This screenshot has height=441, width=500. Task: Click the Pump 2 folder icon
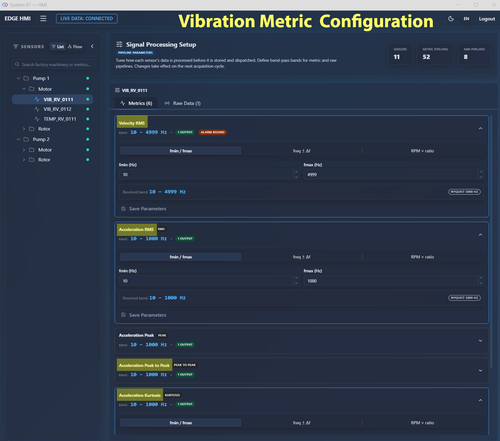[26, 139]
